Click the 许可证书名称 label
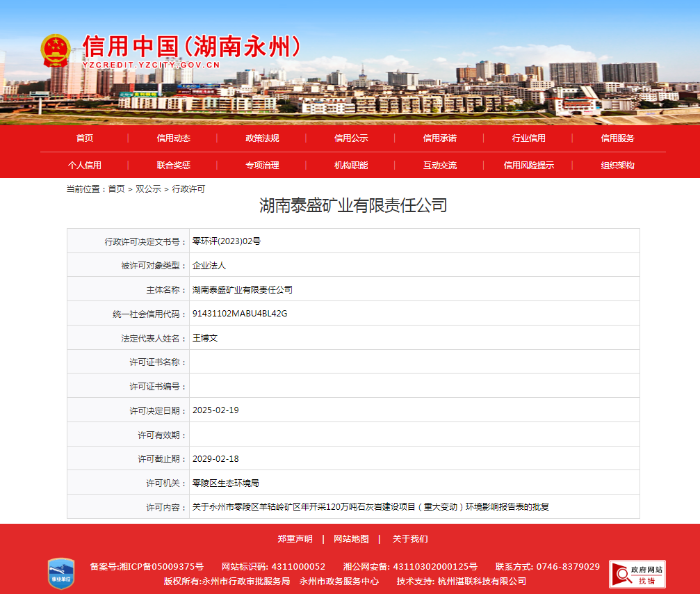This screenshot has width=700, height=594. pos(158,362)
